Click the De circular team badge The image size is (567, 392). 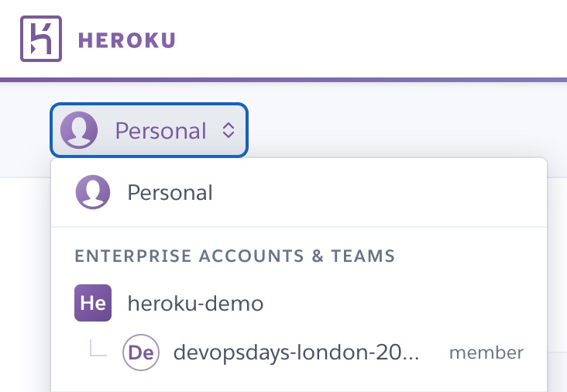(141, 352)
